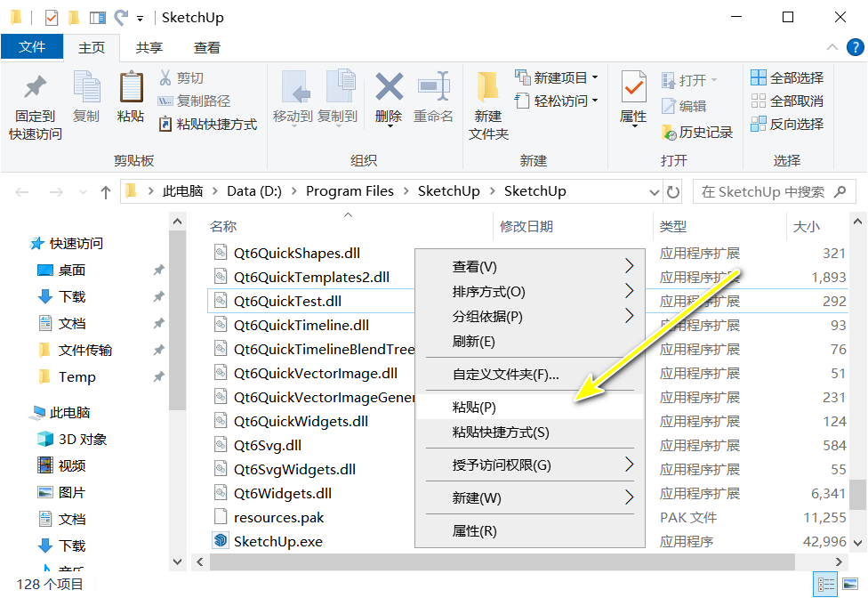Click Data (D:) in the breadcrumb

254,191
